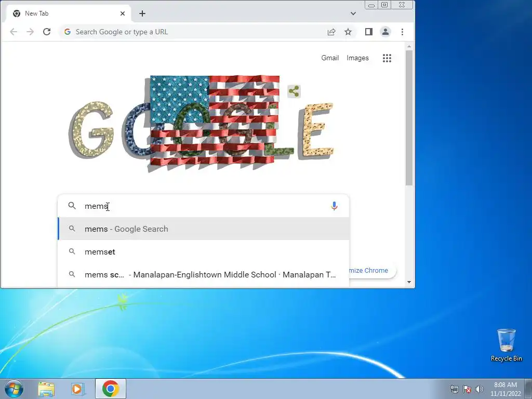Click the scrollbar up arrow
The image size is (532, 399).
[409, 46]
